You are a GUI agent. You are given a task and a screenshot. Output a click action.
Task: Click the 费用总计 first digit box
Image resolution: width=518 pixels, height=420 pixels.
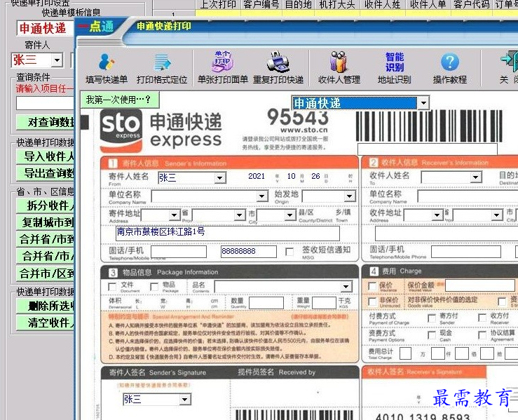(405, 353)
